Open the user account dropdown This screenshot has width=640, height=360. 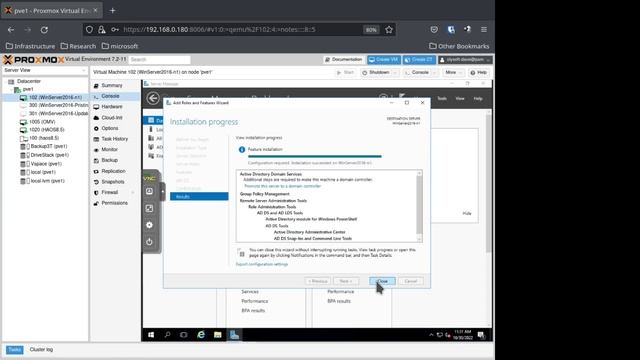[x=465, y=60]
